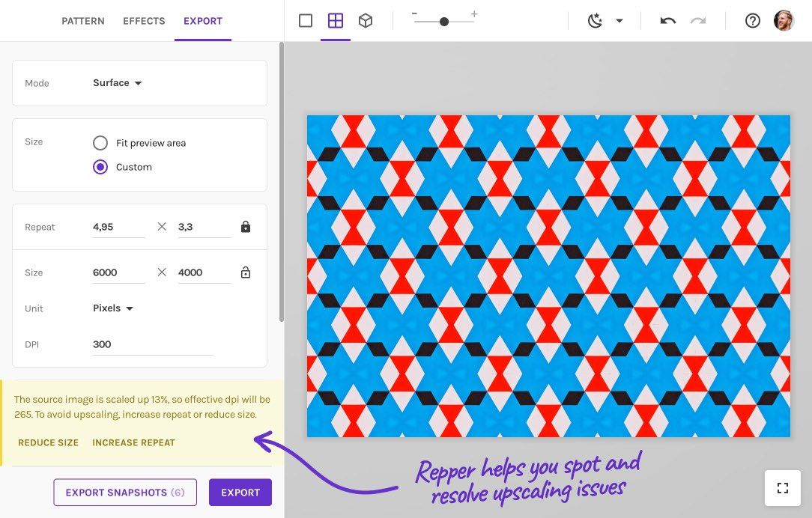This screenshot has width=812, height=518.
Task: Expand the theme dropdown arrow
Action: (x=619, y=21)
